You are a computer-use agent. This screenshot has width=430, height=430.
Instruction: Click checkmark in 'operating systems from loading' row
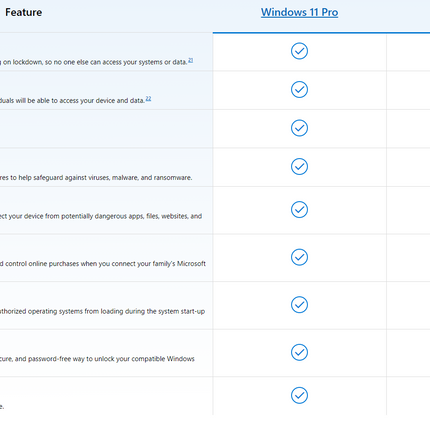299,305
